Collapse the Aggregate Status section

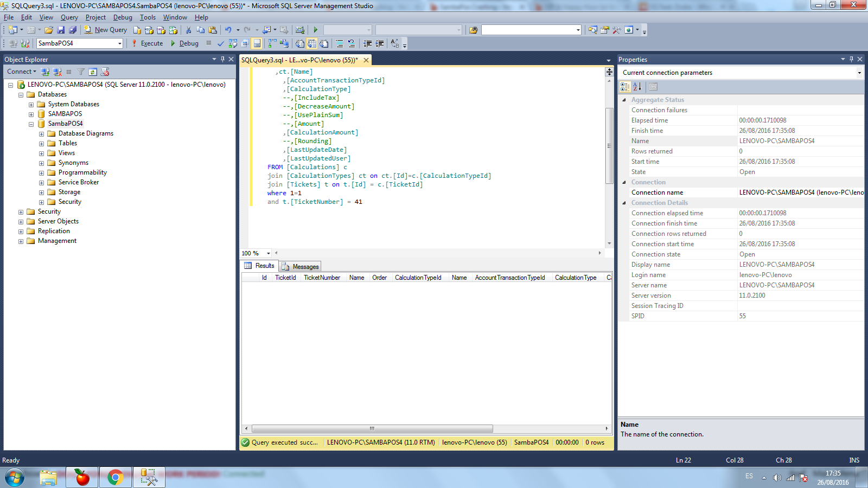tap(624, 100)
